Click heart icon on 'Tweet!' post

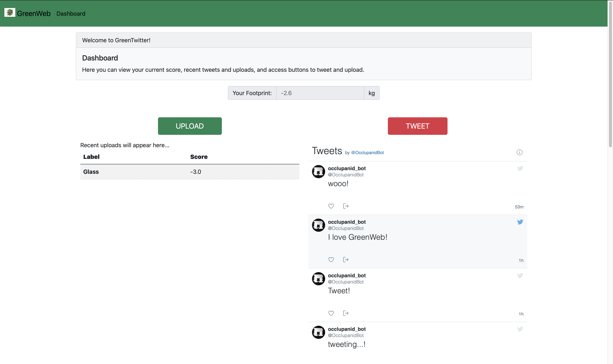[331, 313]
